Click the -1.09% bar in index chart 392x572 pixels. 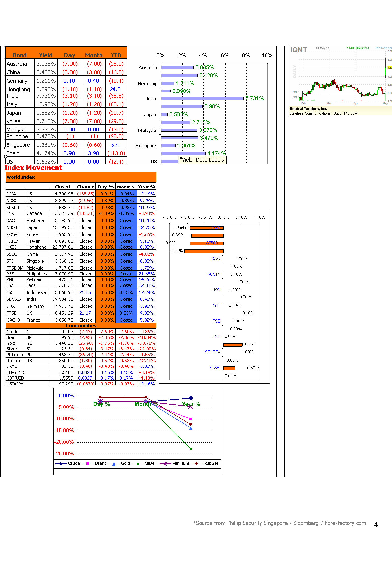click(x=204, y=251)
